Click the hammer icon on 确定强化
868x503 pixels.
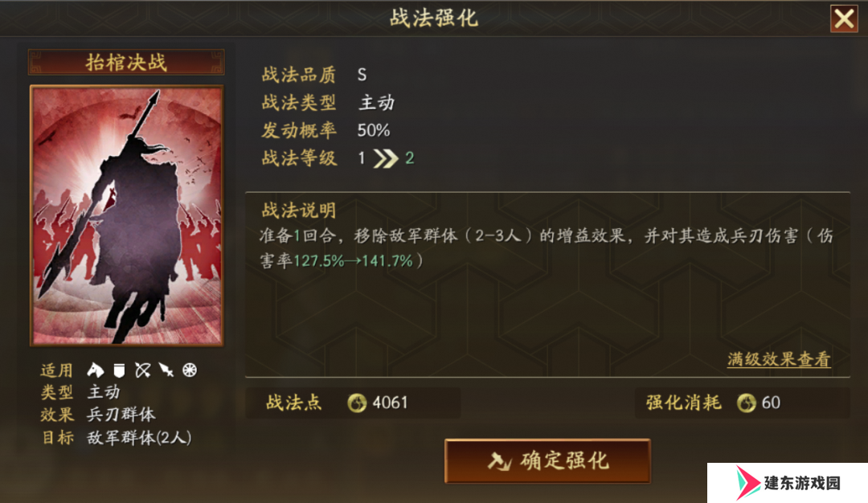pos(499,461)
